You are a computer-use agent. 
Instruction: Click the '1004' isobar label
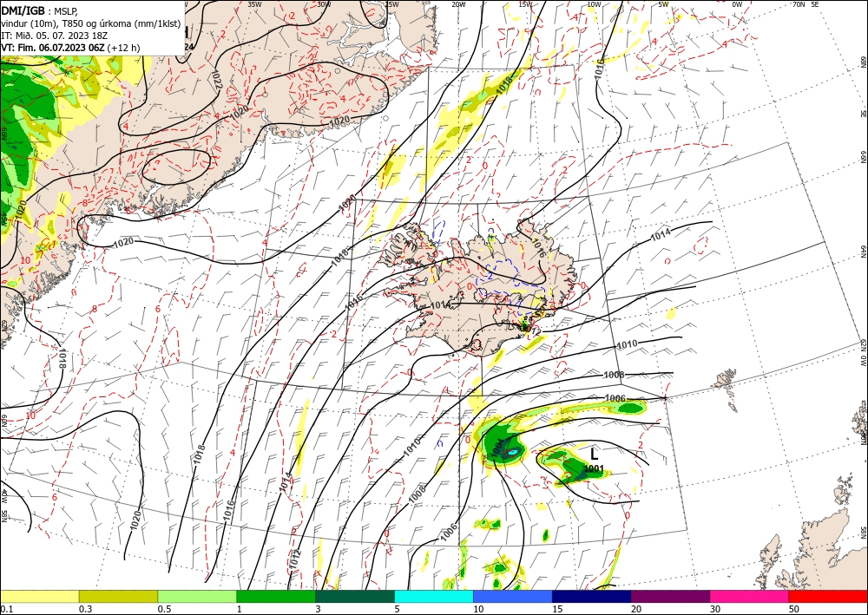click(x=498, y=448)
